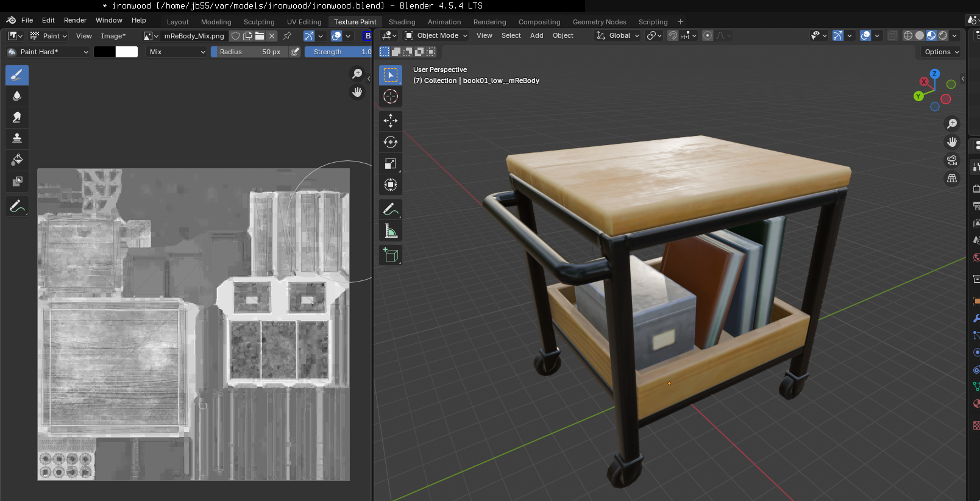The width and height of the screenshot is (980, 501).
Task: Select the Fill bucket tool
Action: pyautogui.click(x=17, y=160)
